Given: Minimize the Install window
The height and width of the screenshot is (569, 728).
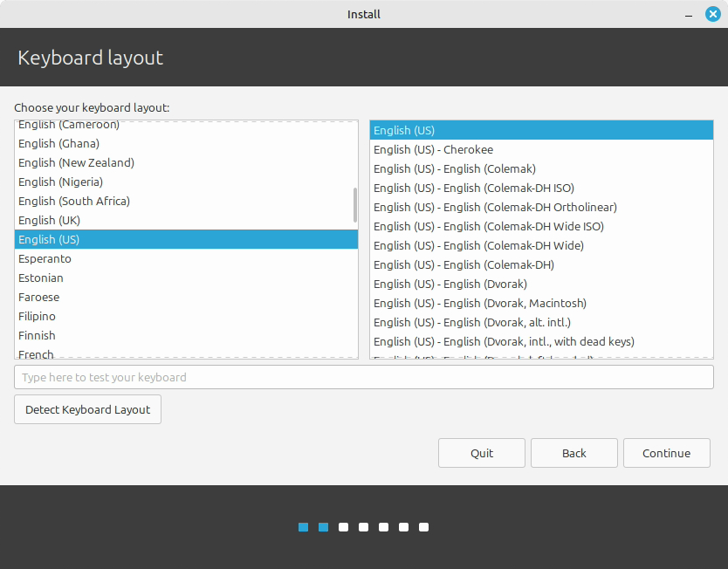Looking at the screenshot, I should [x=689, y=14].
